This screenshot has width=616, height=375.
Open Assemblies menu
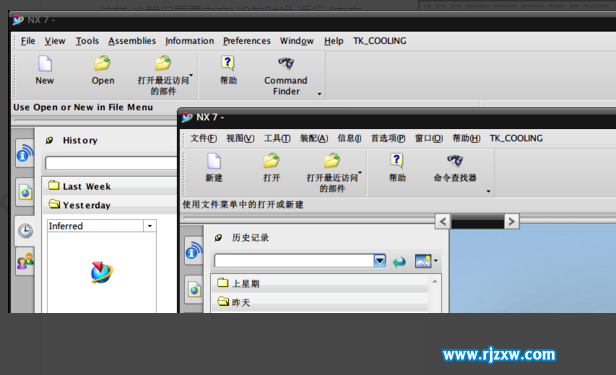[x=132, y=41]
